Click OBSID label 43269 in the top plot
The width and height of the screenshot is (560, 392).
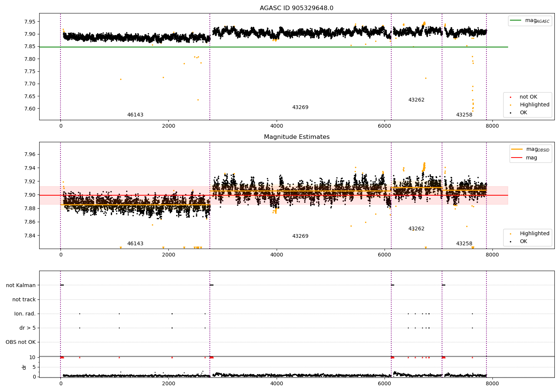click(x=300, y=108)
